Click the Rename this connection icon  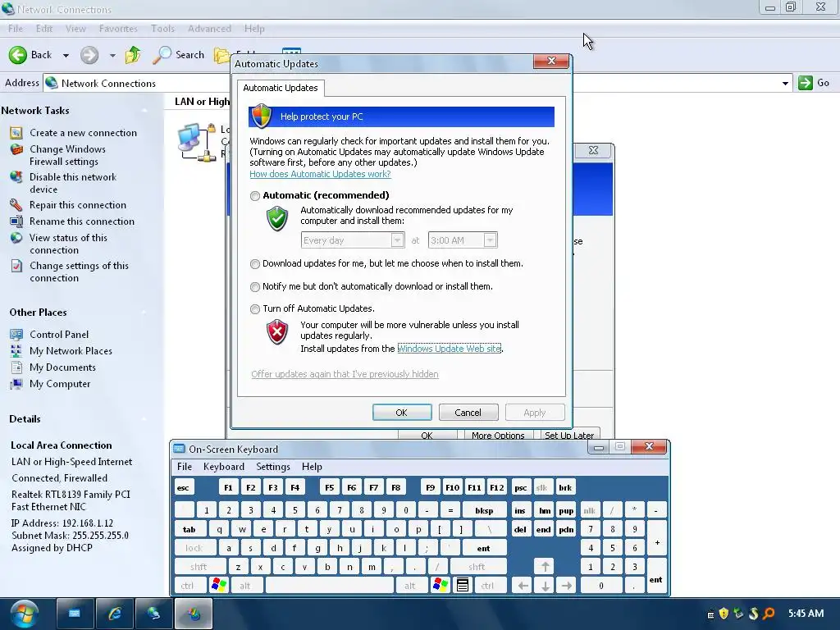click(16, 221)
